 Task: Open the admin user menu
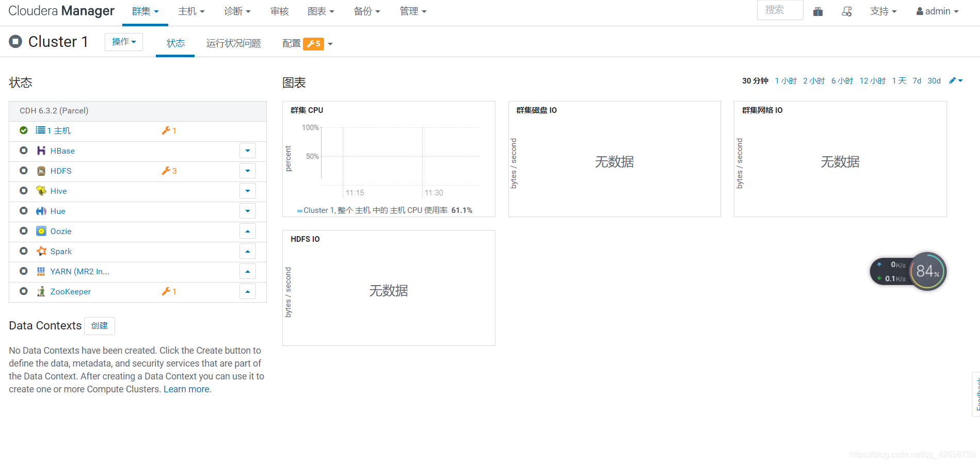pyautogui.click(x=937, y=11)
